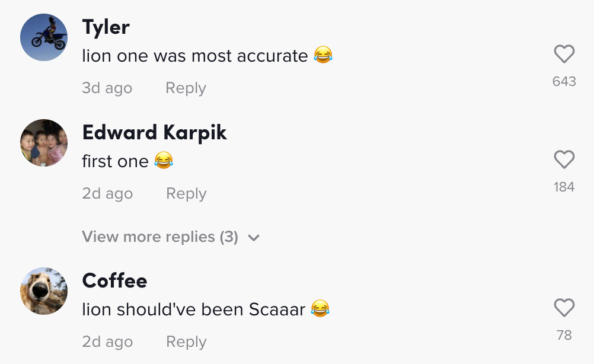Select the '3d ago' timestamp on Tyler's comment

point(107,88)
